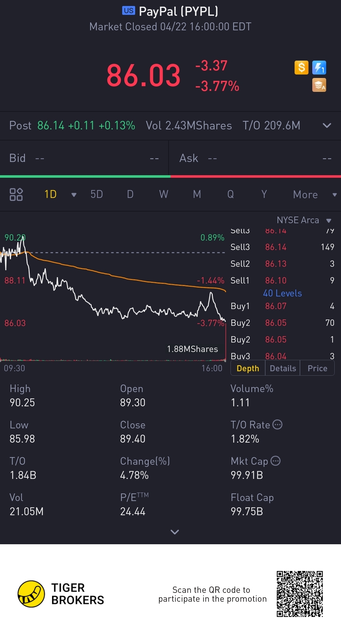Tap the T/O 1.84B value

click(23, 475)
